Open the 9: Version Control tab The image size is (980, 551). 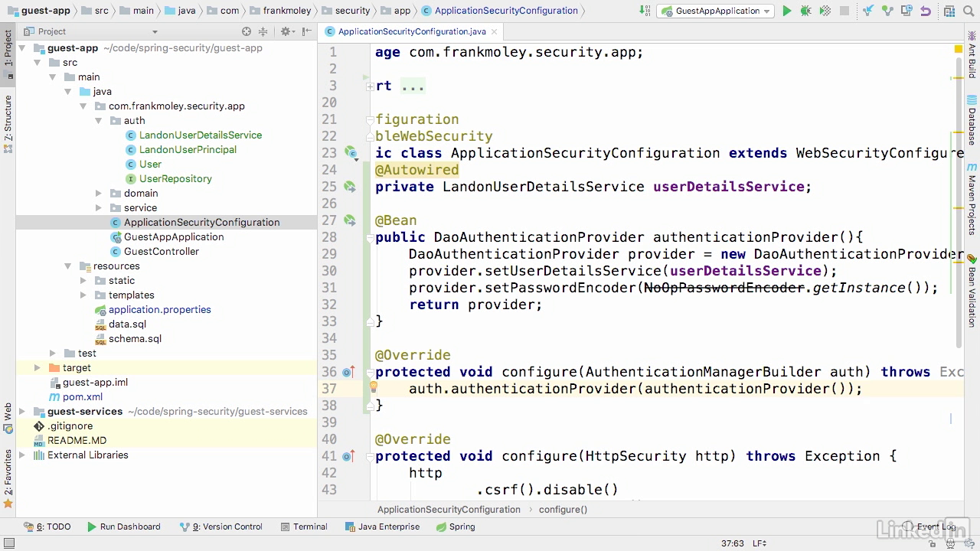220,527
